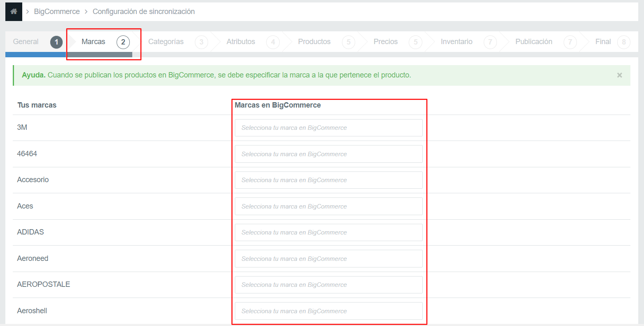
Task: Click the "Tus marcas" column header
Action: click(37, 105)
